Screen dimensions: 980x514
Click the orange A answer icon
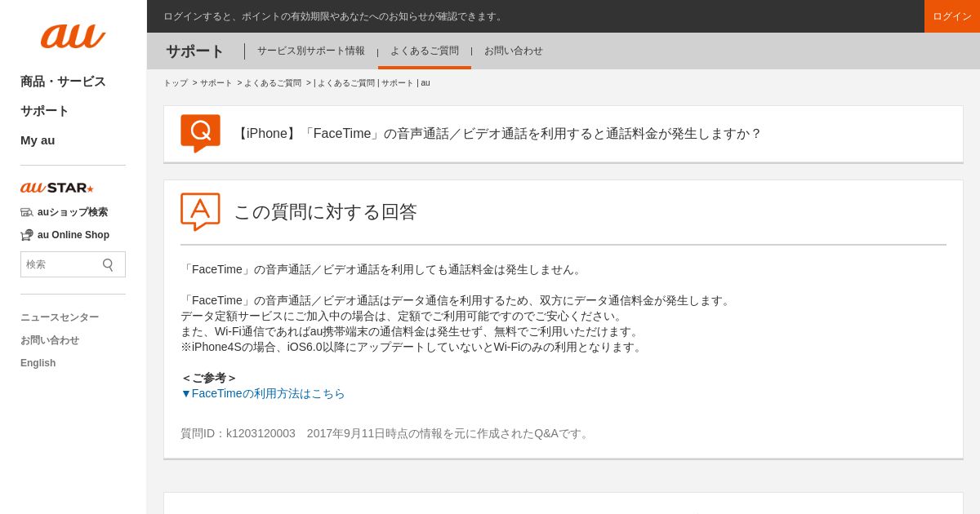pos(200,212)
